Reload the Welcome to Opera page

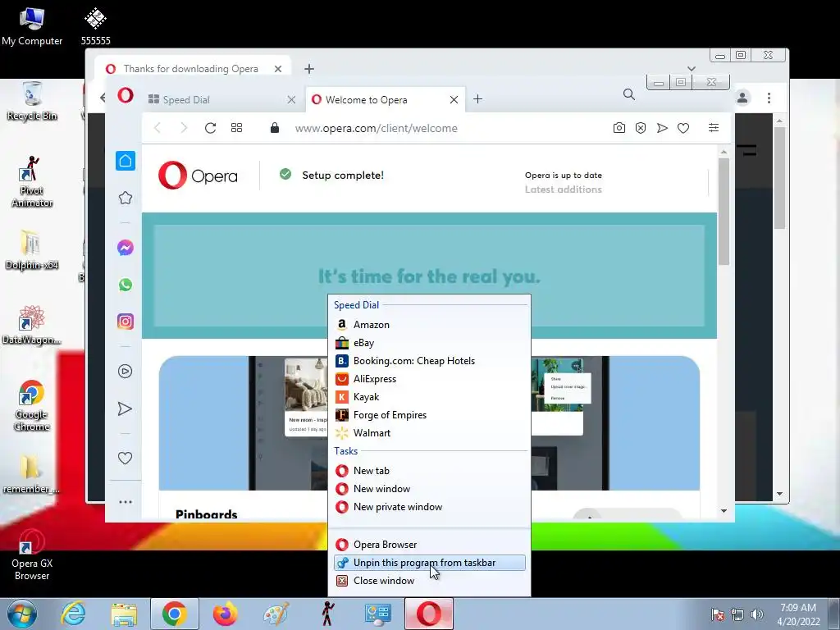(211, 128)
